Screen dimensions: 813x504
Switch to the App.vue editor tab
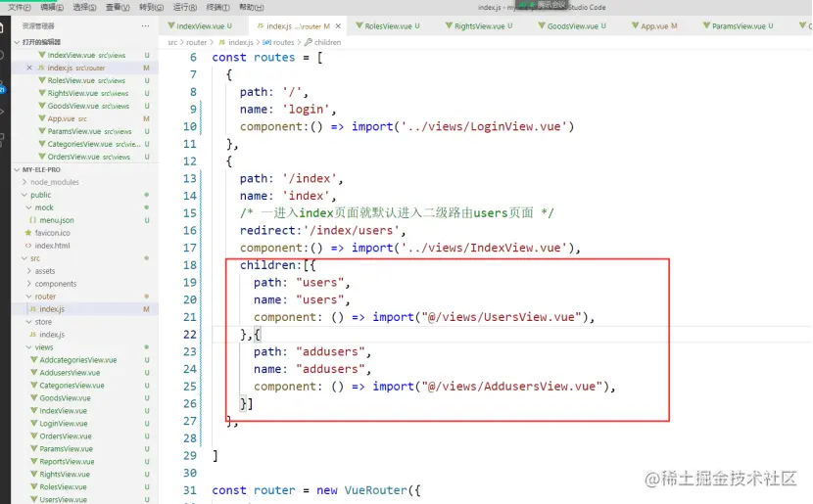click(654, 25)
